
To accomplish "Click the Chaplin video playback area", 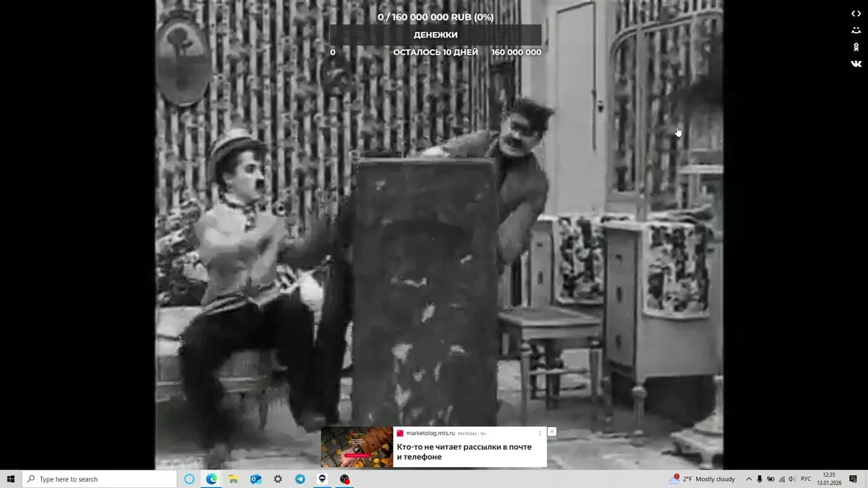I will [439, 235].
